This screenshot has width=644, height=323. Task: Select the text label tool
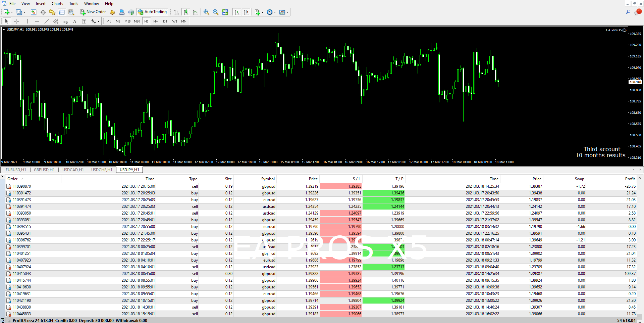[74, 21]
